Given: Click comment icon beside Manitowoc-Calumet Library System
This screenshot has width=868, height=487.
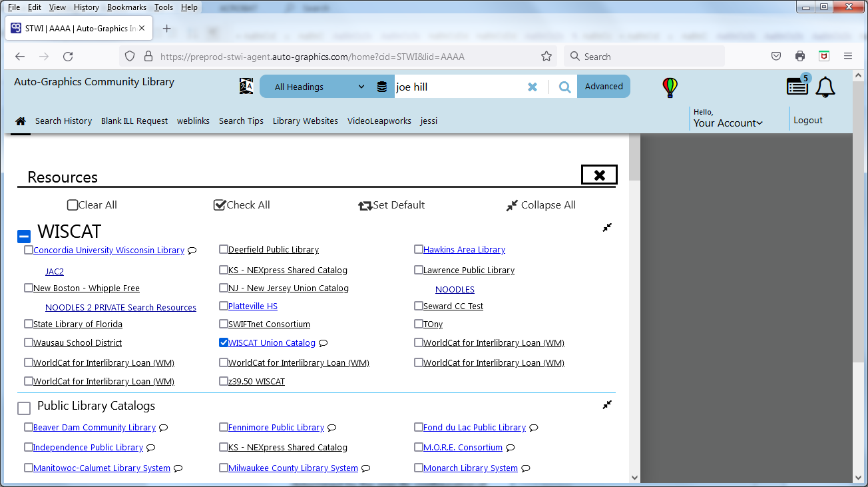Looking at the screenshot, I should [x=178, y=468].
